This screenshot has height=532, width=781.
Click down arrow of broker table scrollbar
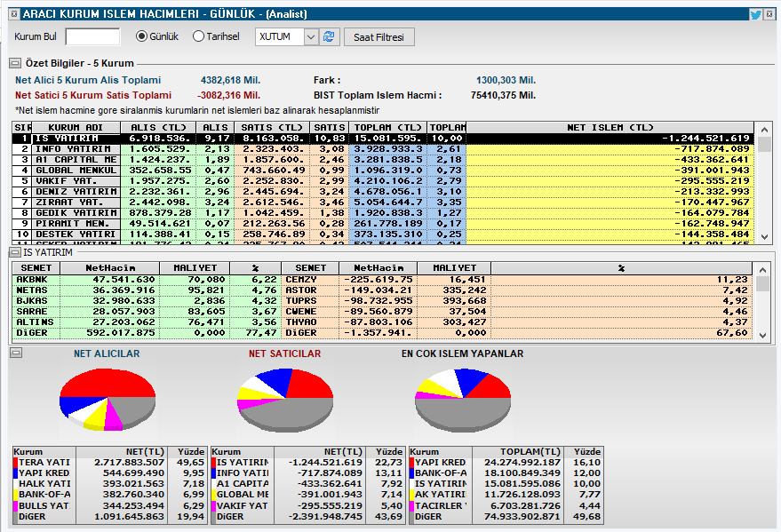pos(765,237)
